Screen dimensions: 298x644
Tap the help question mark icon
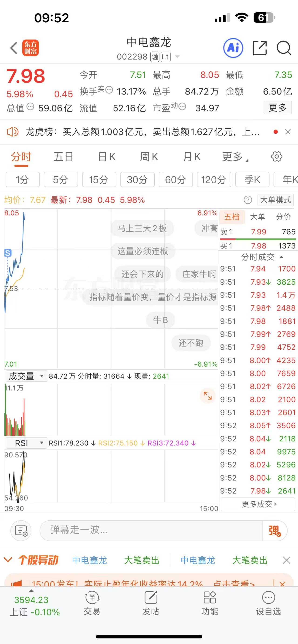pos(248,200)
